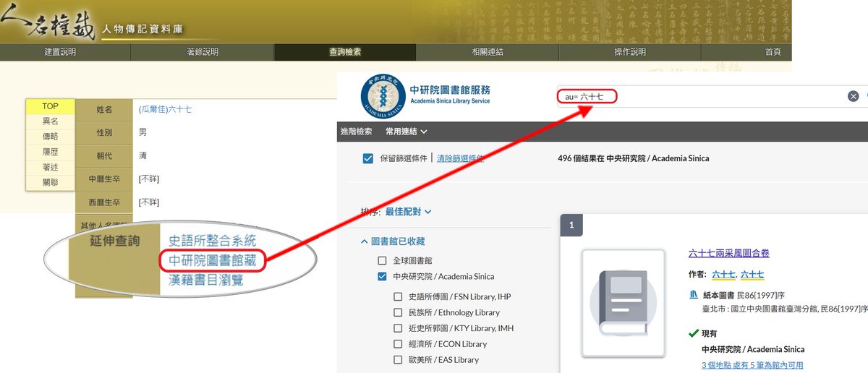This screenshot has height=373, width=868.
Task: Go to 首頁 in the top menu
Action: click(773, 52)
